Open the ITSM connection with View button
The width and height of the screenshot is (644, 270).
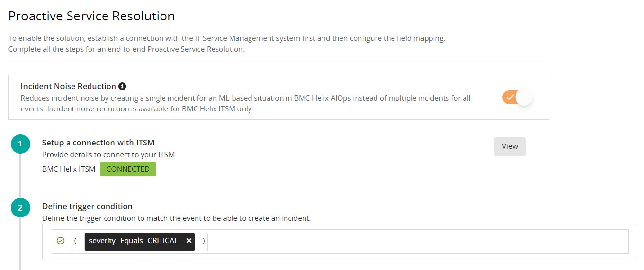tap(510, 146)
